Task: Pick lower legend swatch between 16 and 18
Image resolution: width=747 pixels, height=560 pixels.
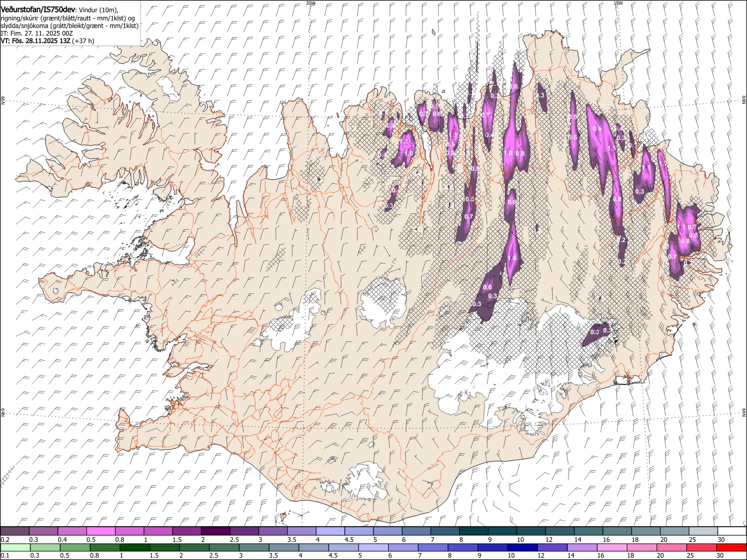Action: tap(612, 548)
